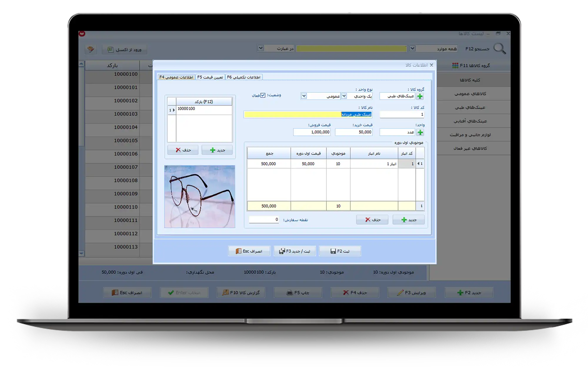This screenshot has height=367, width=588.
Task: Click the red X delete button under barcode list
Action: 183,150
